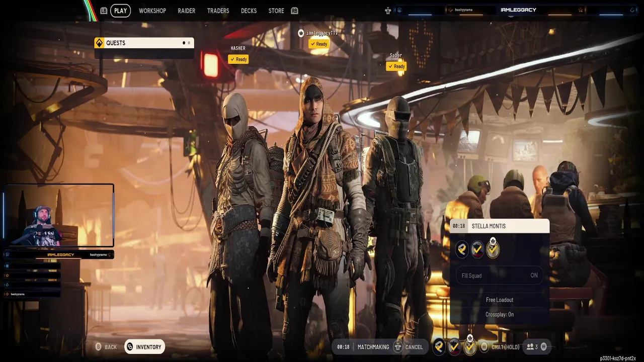Click the yellow Quests diamond icon

tap(99, 43)
